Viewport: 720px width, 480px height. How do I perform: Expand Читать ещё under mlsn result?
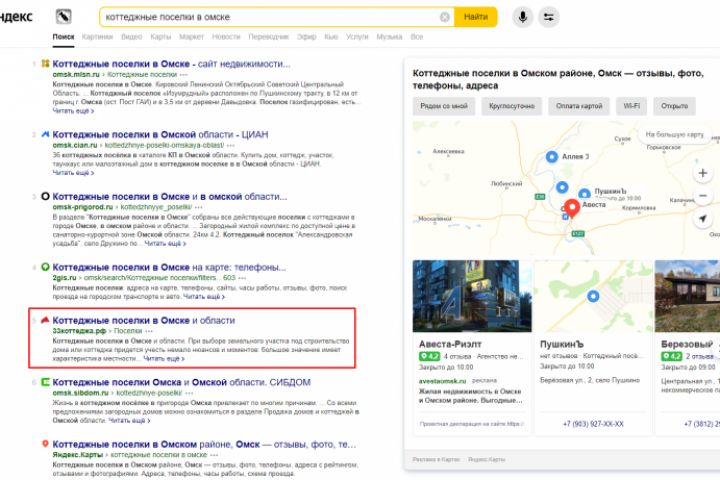coord(73,111)
